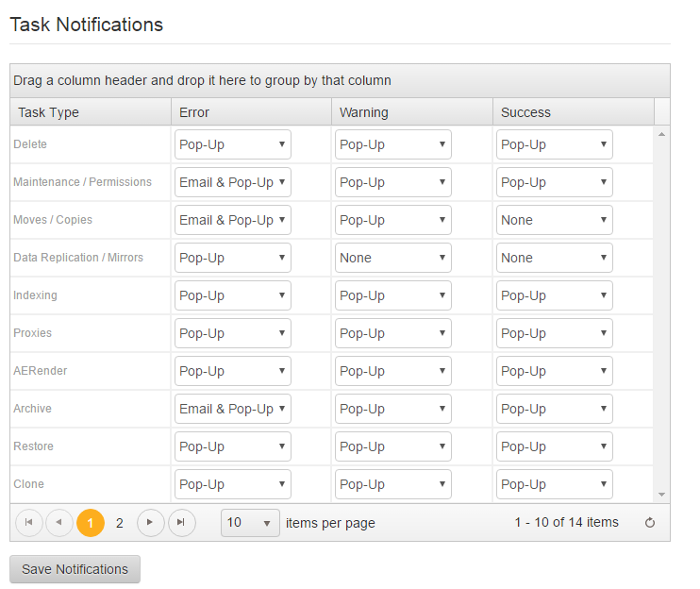Refresh the notifications grid
Image resolution: width=700 pixels, height=589 pixels.
click(x=650, y=523)
